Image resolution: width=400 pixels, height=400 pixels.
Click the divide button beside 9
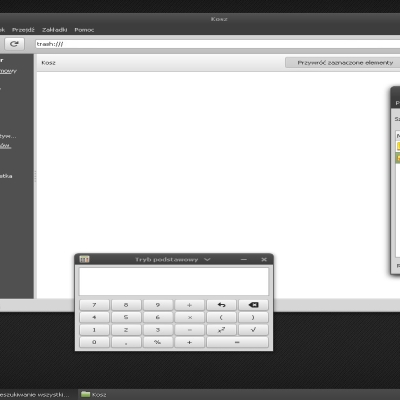pos(189,305)
